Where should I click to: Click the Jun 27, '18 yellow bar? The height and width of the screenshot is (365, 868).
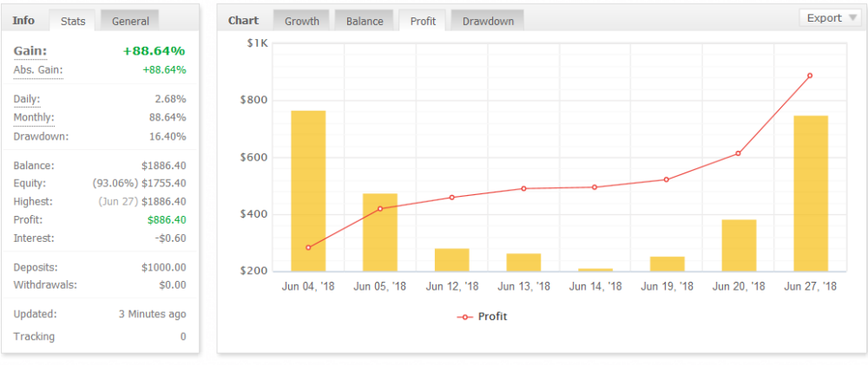click(811, 193)
